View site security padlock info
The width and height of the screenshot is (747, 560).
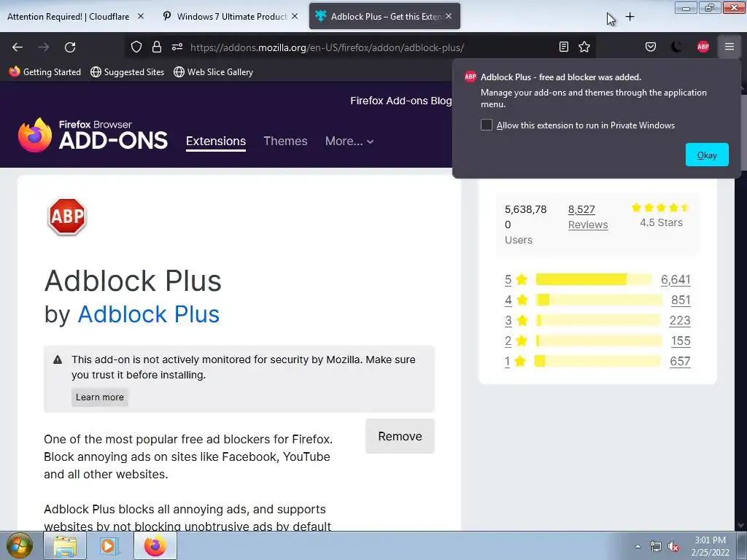click(157, 47)
